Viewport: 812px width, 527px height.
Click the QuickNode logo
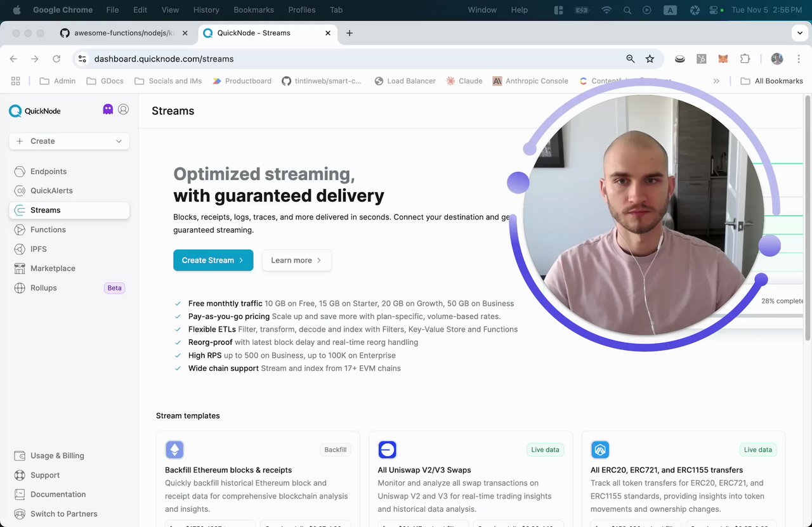pos(35,111)
